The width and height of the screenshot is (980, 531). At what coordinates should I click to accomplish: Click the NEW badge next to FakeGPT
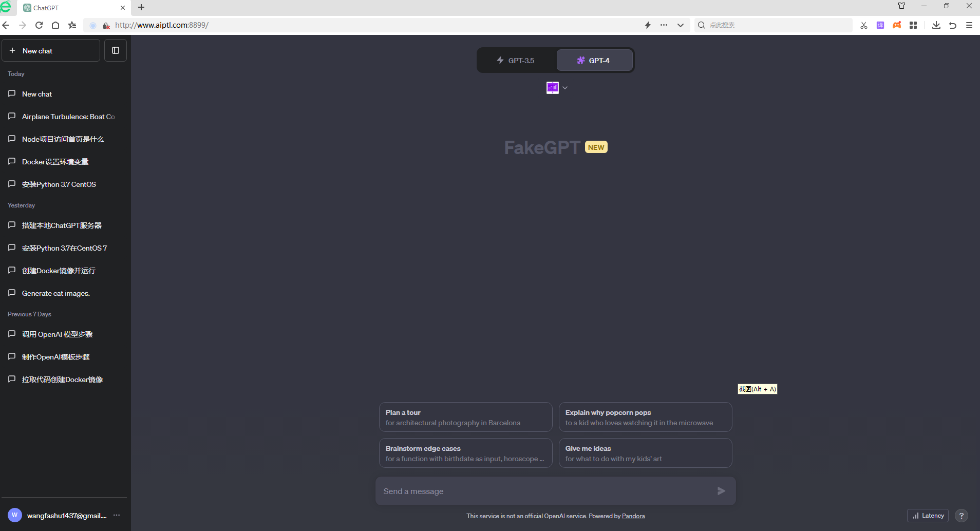click(596, 147)
